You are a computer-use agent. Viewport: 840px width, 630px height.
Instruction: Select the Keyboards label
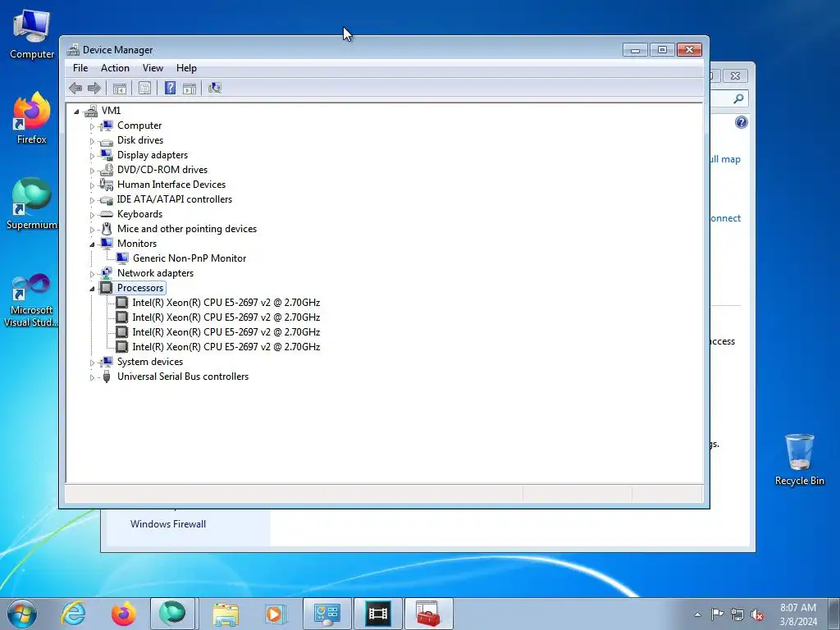(x=139, y=214)
